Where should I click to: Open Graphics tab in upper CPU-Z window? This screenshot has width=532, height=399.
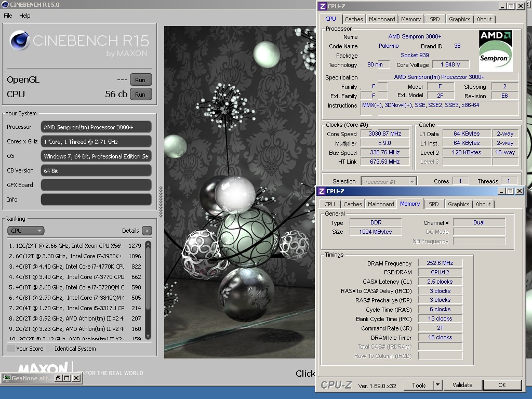[x=460, y=19]
